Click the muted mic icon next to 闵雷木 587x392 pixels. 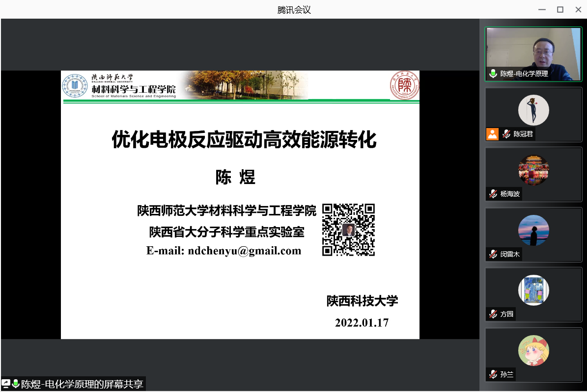[493, 254]
